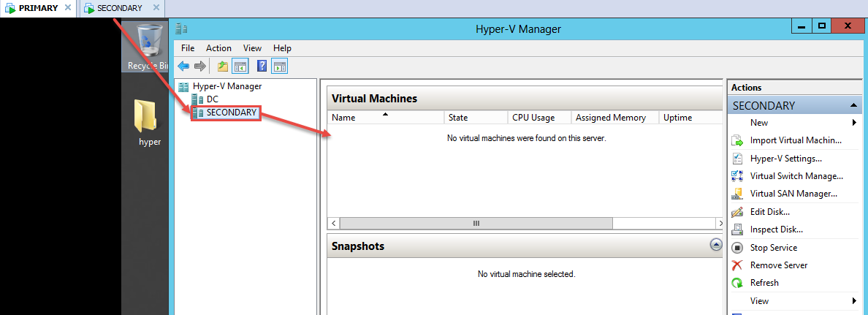Screen dimensions: 868x315
Task: Click the Virtual Machines panel heading
Action: (374, 99)
